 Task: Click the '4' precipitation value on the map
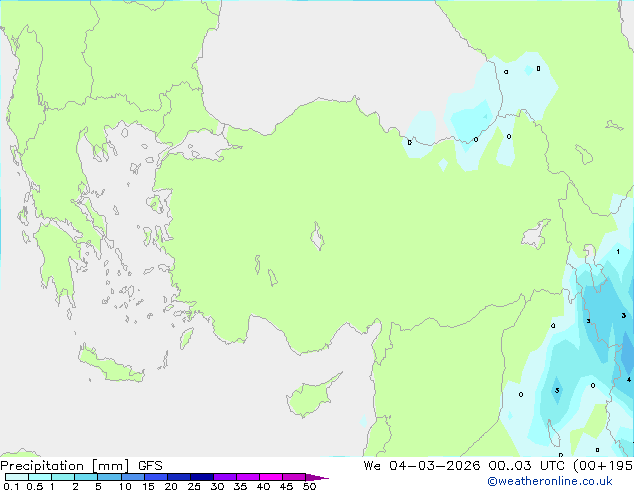click(629, 379)
